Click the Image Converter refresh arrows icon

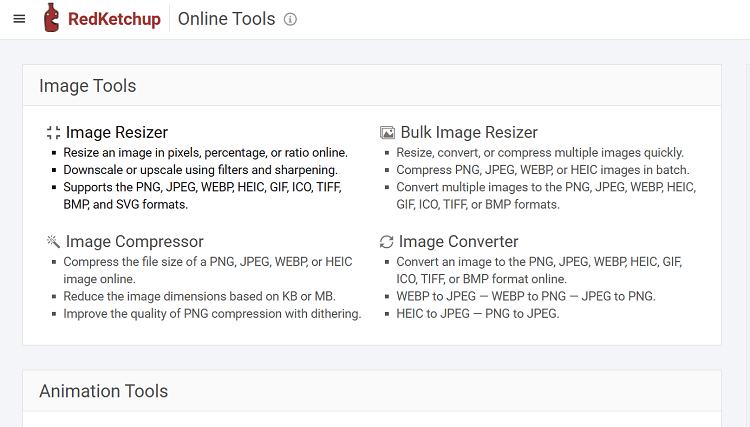coord(386,242)
